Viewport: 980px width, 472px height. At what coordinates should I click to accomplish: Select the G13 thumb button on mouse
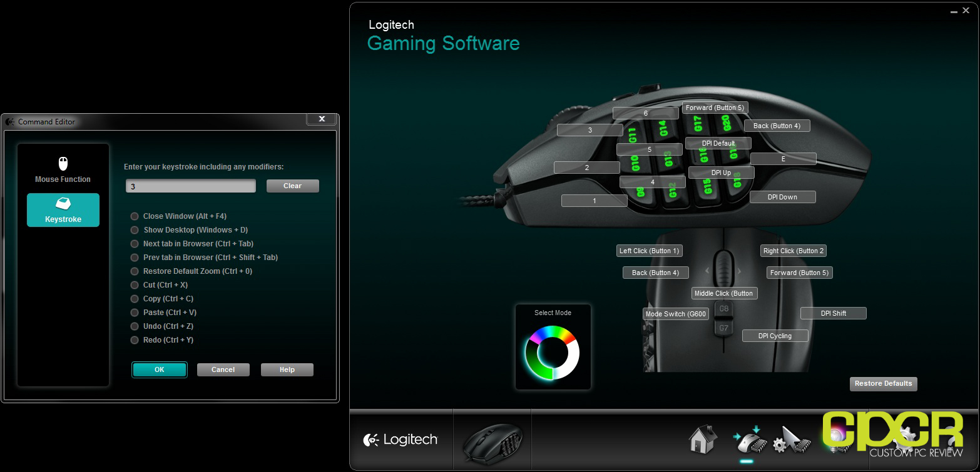[668, 159]
